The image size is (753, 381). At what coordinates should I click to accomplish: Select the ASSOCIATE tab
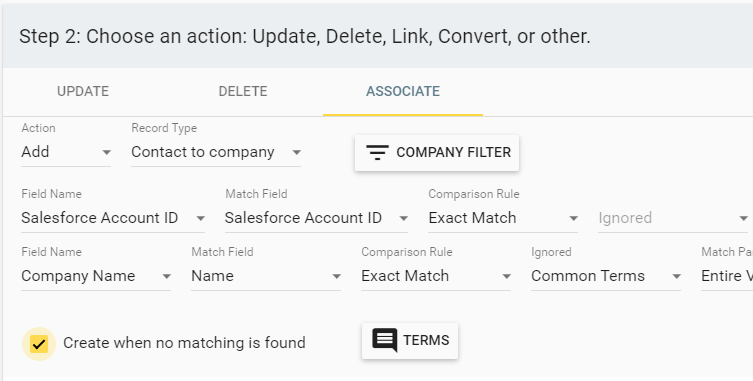click(402, 91)
